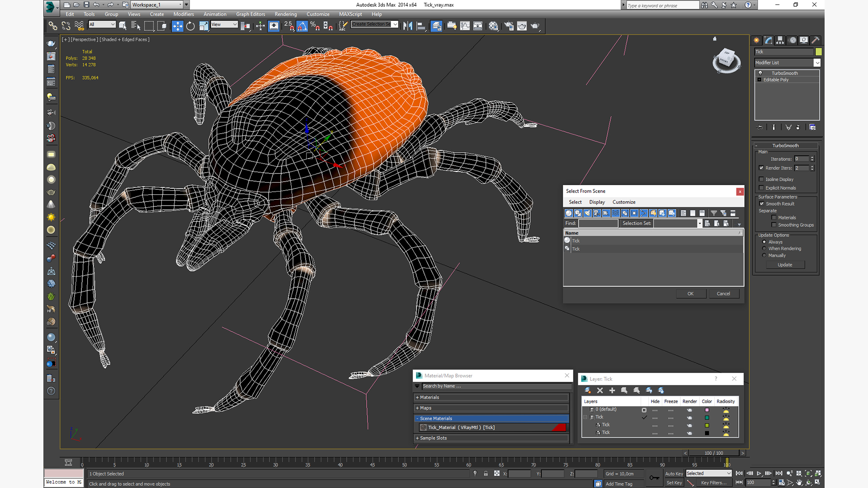The width and height of the screenshot is (868, 488).
Task: Click the Bind to Space Warp icon
Action: click(x=79, y=26)
